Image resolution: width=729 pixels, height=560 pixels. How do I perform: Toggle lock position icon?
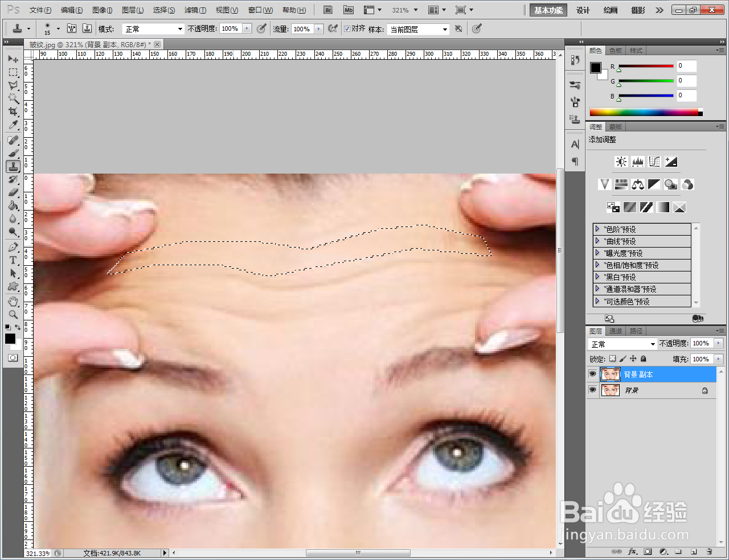(x=633, y=359)
